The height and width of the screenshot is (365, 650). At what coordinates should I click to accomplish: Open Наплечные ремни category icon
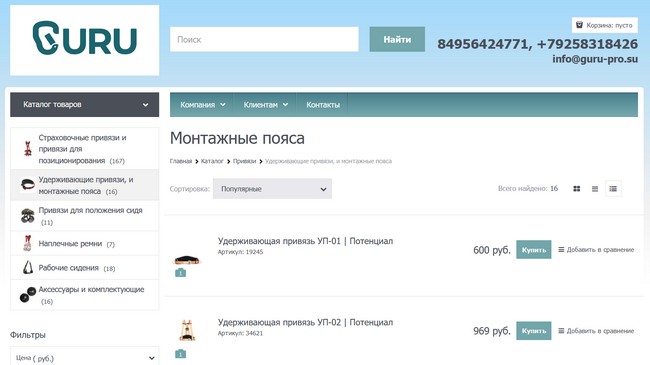(x=27, y=243)
